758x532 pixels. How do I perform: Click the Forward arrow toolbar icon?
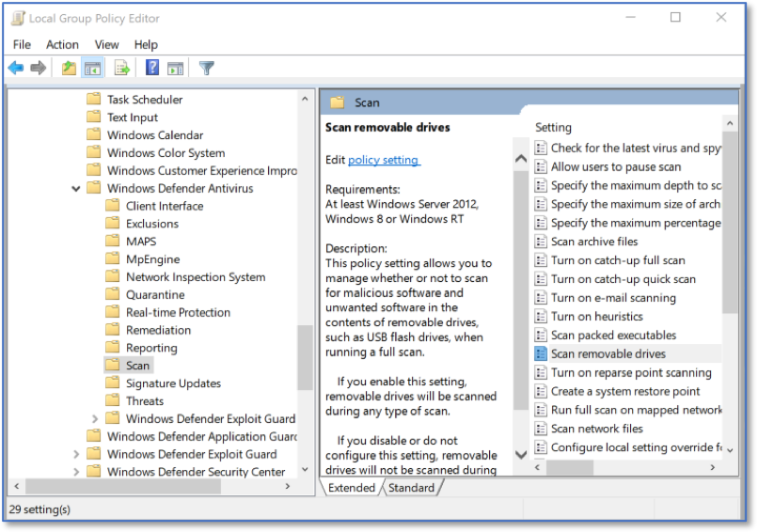pos(39,68)
